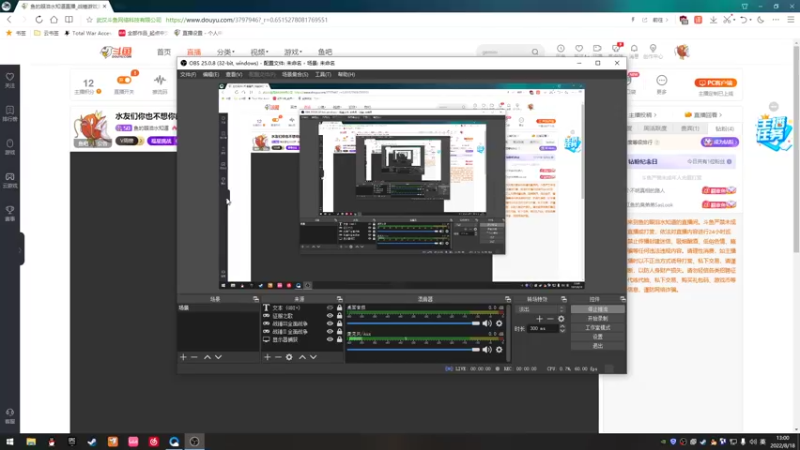The height and width of the screenshot is (450, 800).
Task: Add a scene transition with the plus icon in the OBS Transitions panel
Action: (539, 319)
